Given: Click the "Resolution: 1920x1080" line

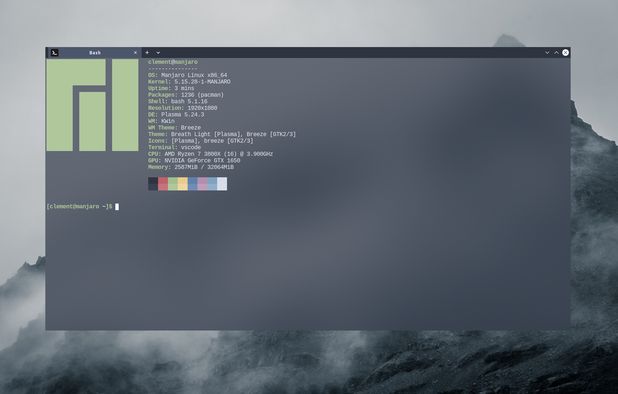Looking at the screenshot, I should tap(183, 108).
